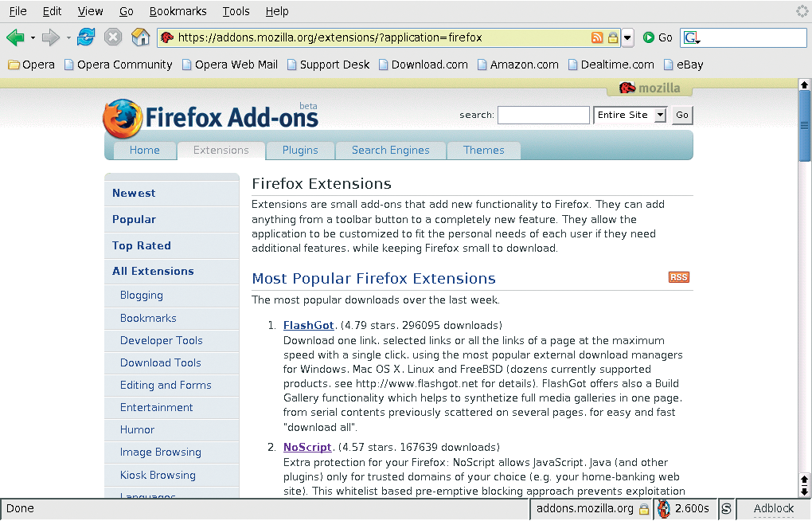Click the grey Forward arrow
The image size is (812, 521).
click(51, 37)
